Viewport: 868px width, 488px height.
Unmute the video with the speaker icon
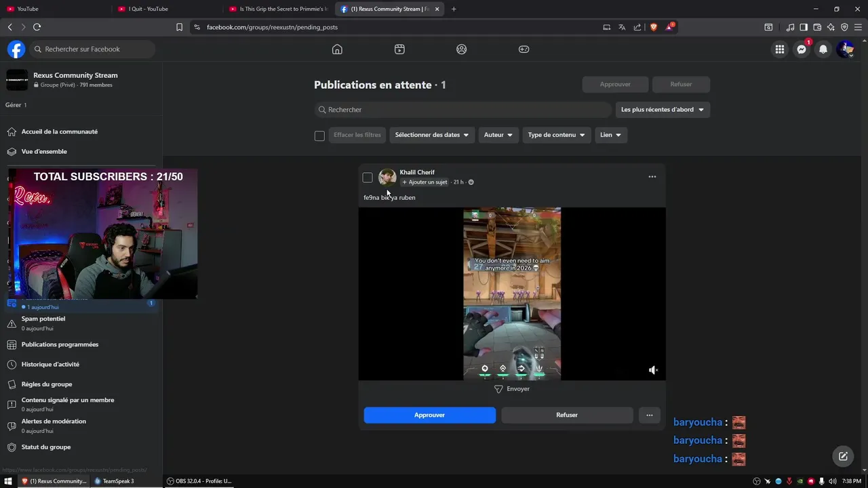653,370
